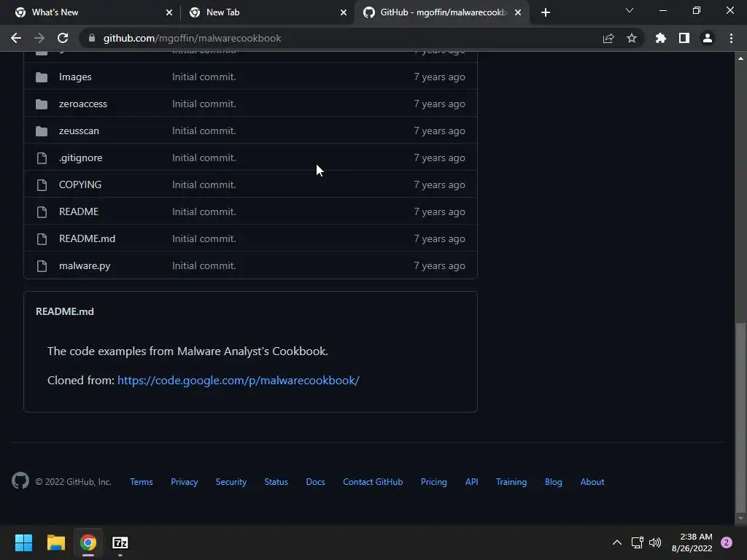The width and height of the screenshot is (747, 560).
Task: Click the browser back arrow
Action: [16, 38]
